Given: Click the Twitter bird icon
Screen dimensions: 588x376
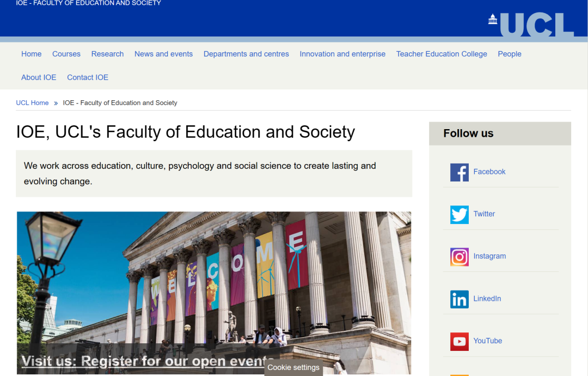Looking at the screenshot, I should [x=459, y=214].
